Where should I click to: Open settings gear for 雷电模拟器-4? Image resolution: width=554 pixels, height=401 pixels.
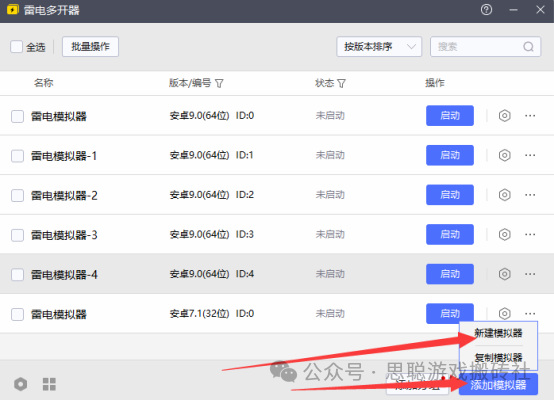point(505,274)
